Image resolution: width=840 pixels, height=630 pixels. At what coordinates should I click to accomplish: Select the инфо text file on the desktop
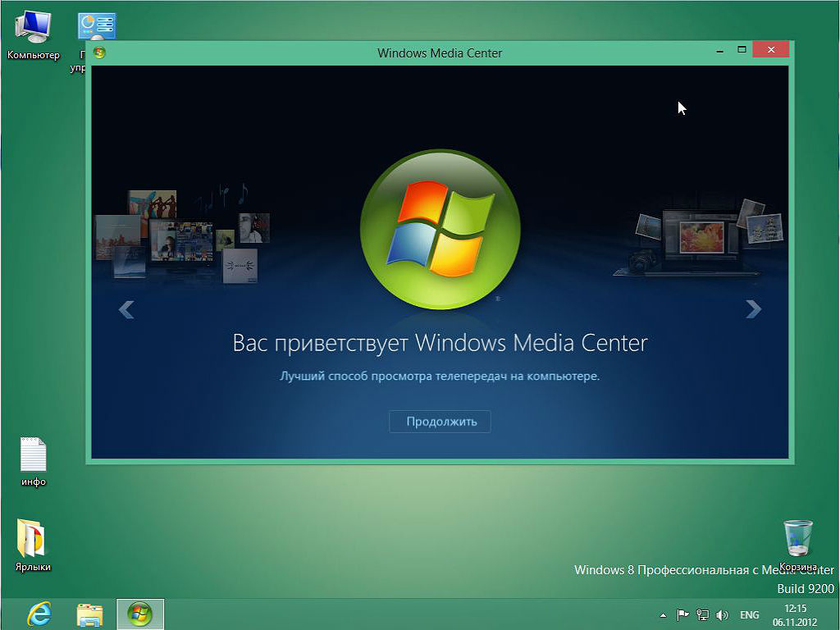click(33, 462)
